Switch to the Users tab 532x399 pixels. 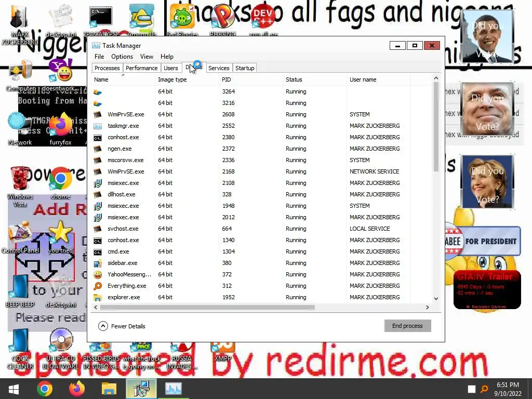(x=170, y=68)
